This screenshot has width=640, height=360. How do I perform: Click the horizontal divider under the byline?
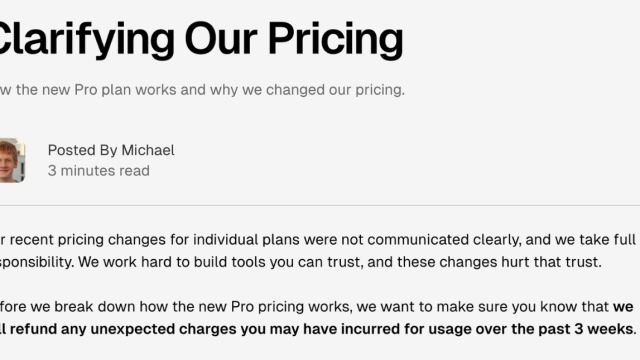point(320,205)
